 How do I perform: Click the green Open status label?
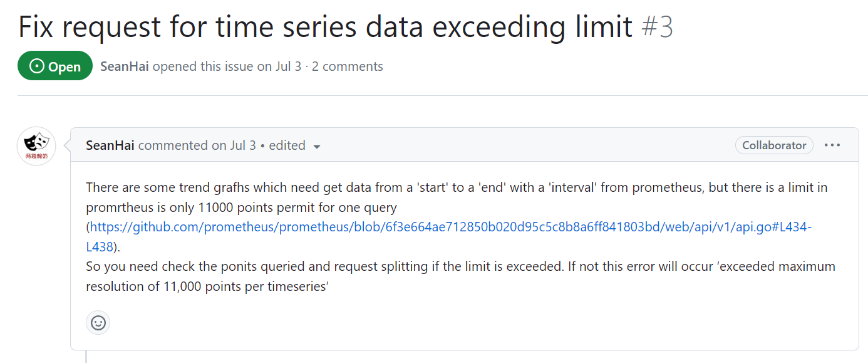click(55, 66)
